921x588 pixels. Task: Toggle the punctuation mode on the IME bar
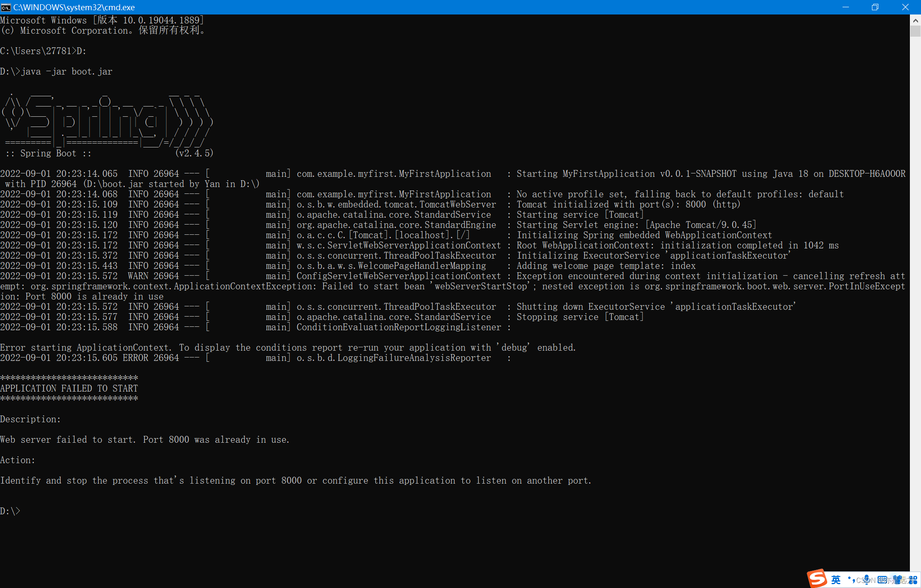[x=852, y=579]
